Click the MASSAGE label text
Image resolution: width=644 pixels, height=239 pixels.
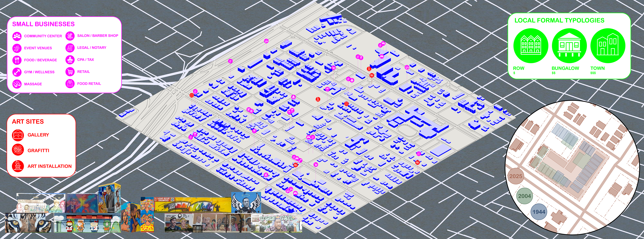[33, 84]
